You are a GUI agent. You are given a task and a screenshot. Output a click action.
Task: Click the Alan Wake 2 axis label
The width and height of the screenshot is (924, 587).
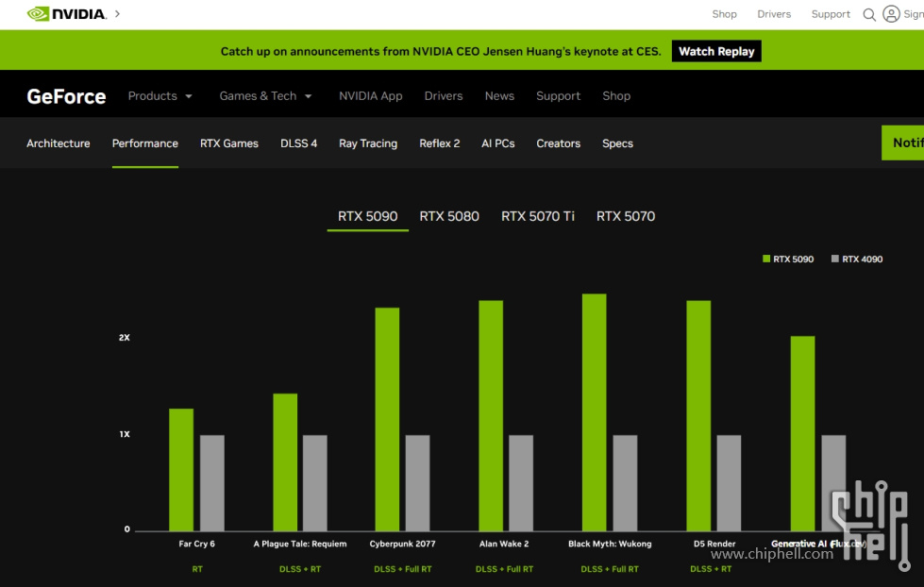point(504,544)
